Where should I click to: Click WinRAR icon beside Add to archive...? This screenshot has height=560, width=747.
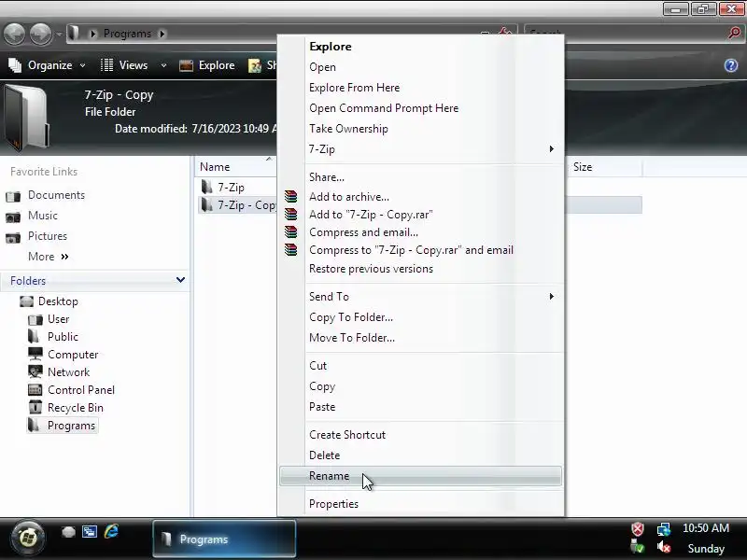[x=290, y=196]
